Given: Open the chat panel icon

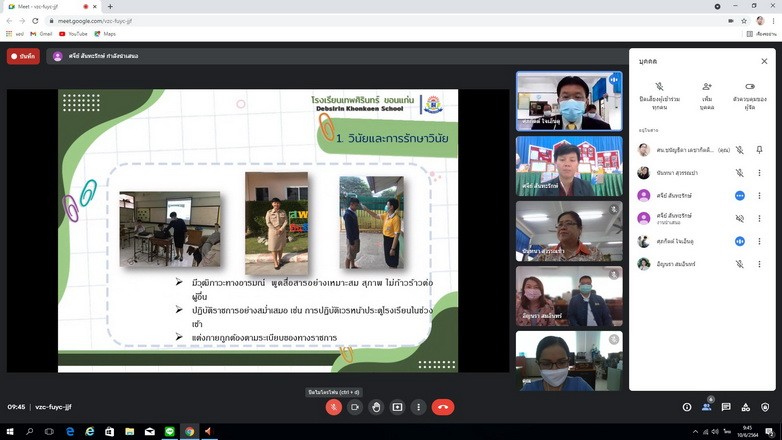Looking at the screenshot, I should click(726, 407).
